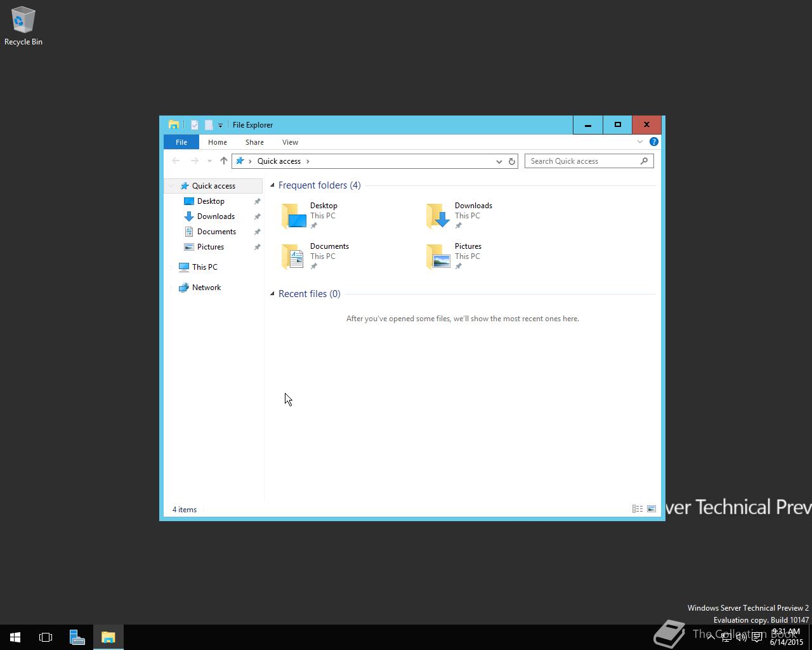Expand the chevron after Quick access breadcrumb
812x650 pixels.
click(308, 161)
